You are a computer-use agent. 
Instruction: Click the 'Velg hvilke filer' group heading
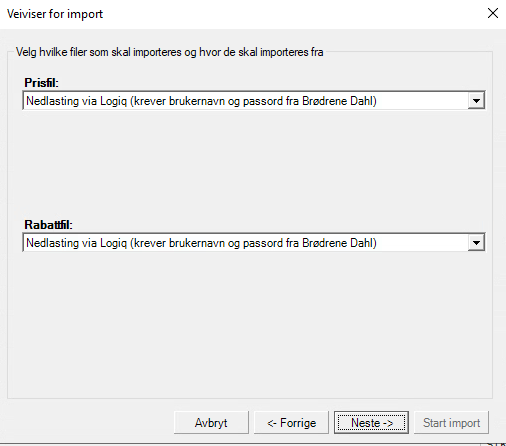170,52
